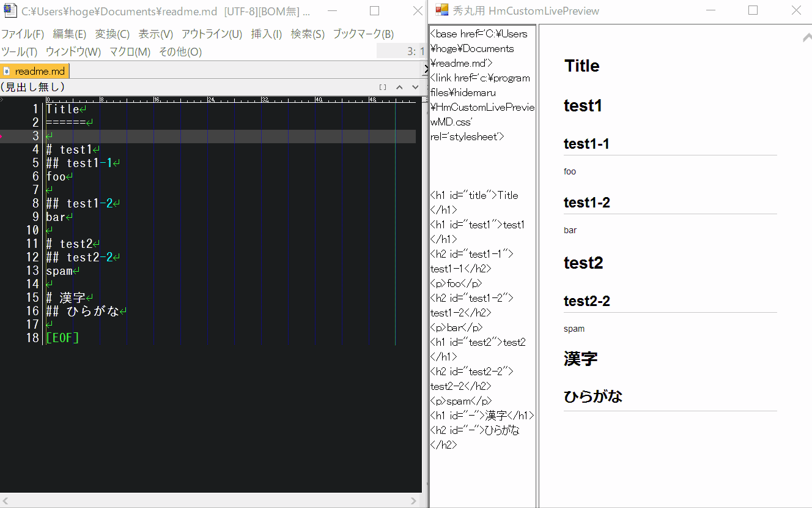
Task: Place cursor on empty line 3
Action: 231,136
